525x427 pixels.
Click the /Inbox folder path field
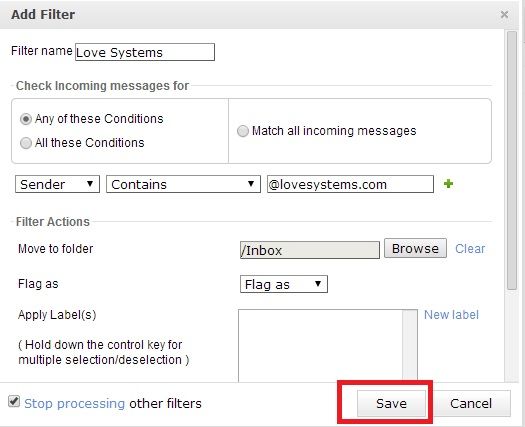tap(310, 250)
